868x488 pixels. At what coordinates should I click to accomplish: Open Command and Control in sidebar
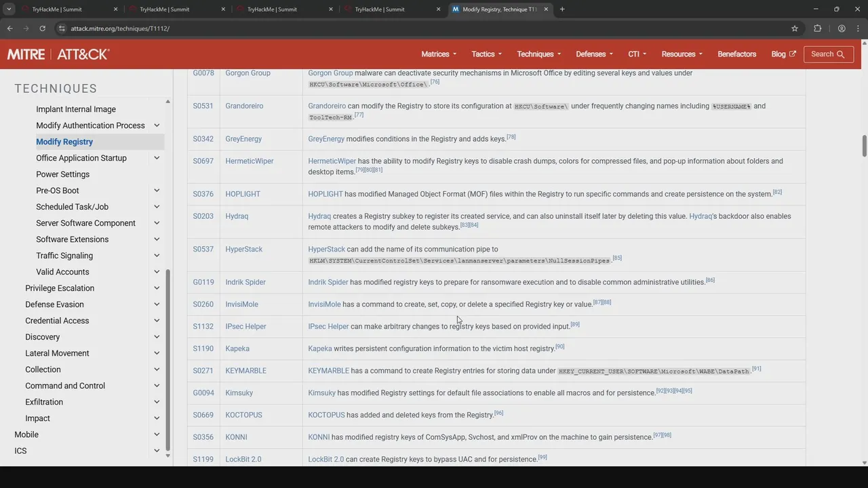pyautogui.click(x=65, y=386)
